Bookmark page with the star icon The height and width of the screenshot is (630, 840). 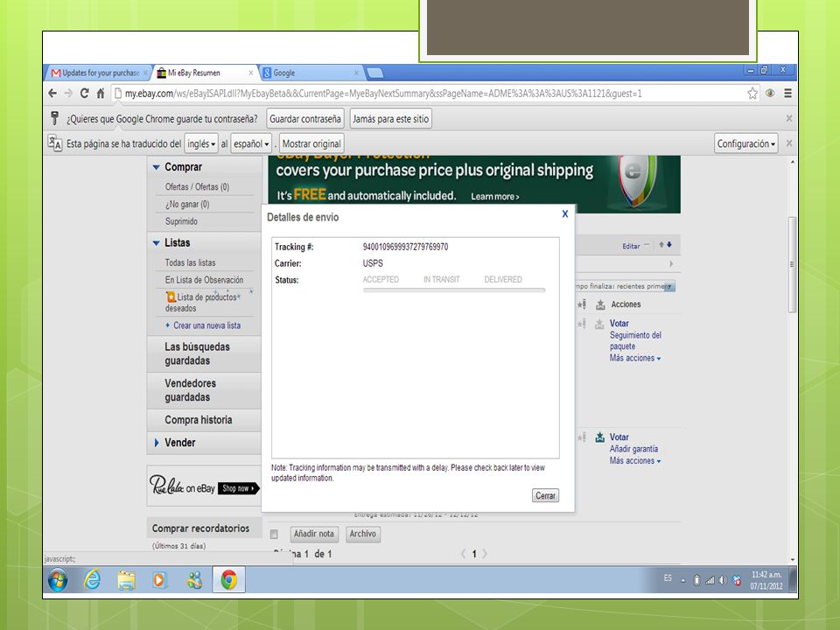click(752, 94)
